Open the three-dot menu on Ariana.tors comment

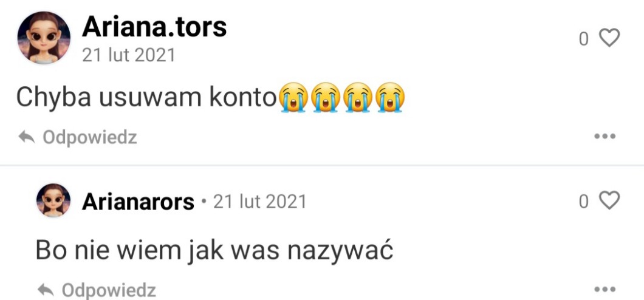(605, 136)
